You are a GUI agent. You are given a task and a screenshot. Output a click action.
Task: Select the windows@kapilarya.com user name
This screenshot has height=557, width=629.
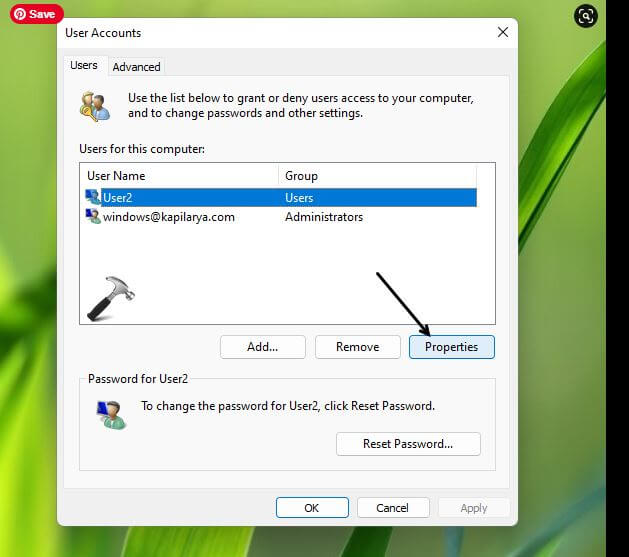point(169,217)
